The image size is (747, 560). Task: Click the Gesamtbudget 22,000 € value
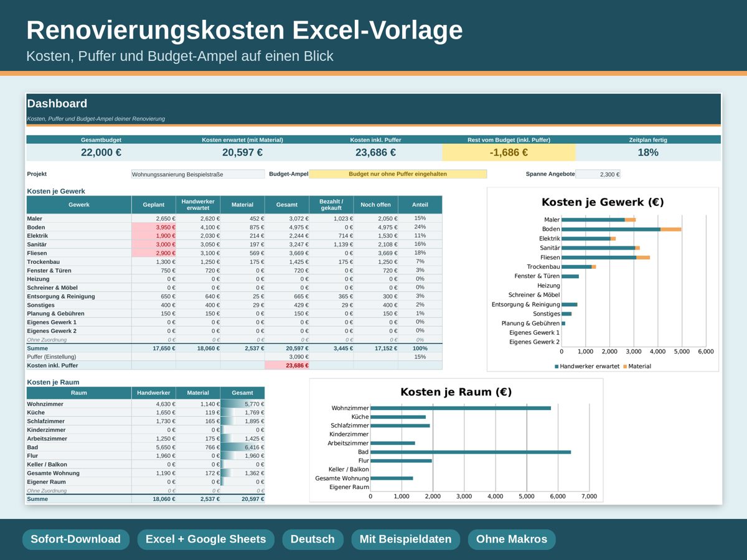pos(101,152)
